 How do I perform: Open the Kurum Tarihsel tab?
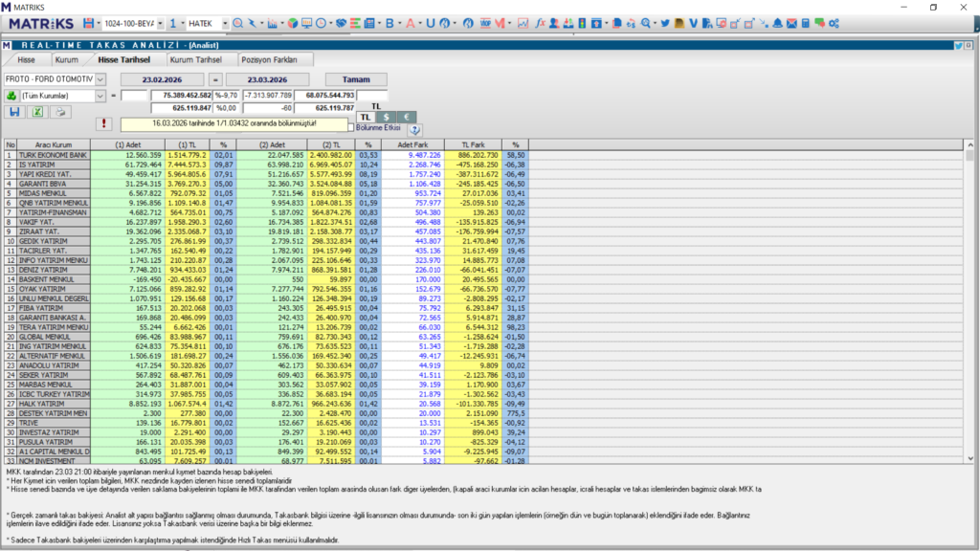195,60
